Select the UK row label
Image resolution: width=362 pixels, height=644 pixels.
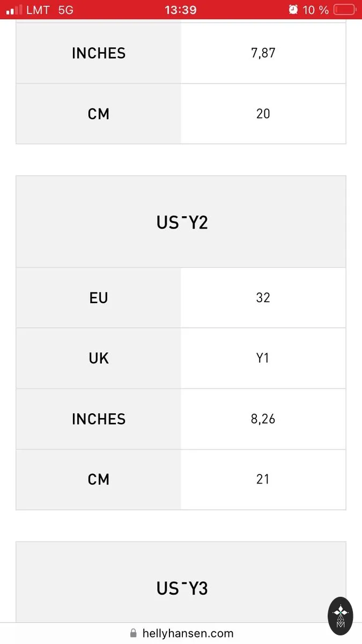99,358
